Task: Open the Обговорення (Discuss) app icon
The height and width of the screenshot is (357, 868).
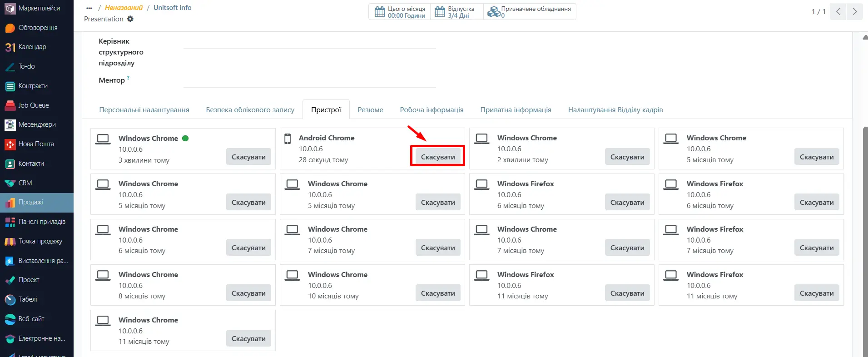Action: pyautogui.click(x=10, y=28)
